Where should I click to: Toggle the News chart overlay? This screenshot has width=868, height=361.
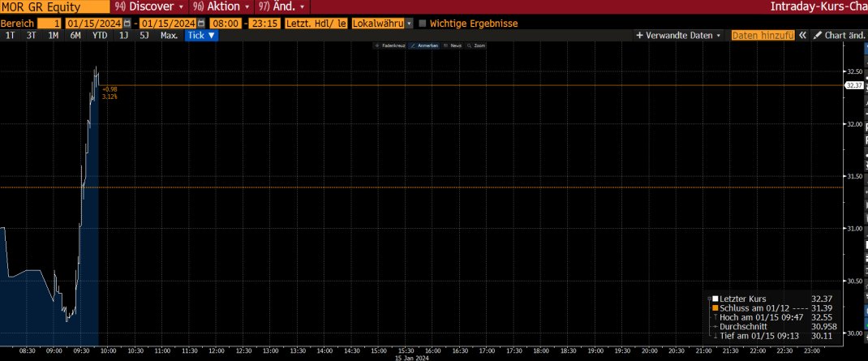453,46
